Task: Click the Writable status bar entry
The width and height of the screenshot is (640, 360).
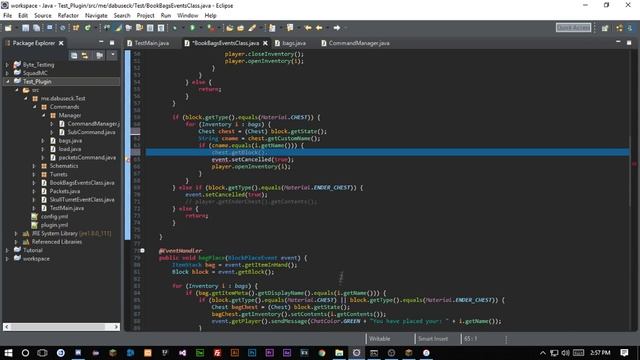Action: (380, 339)
